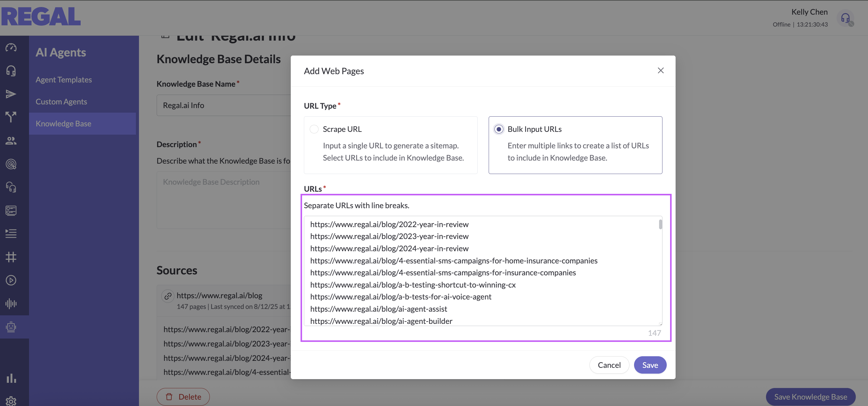This screenshot has width=868, height=406.
Task: Click the home-insurance-companies SMS campaigns URL line
Action: coord(454,261)
